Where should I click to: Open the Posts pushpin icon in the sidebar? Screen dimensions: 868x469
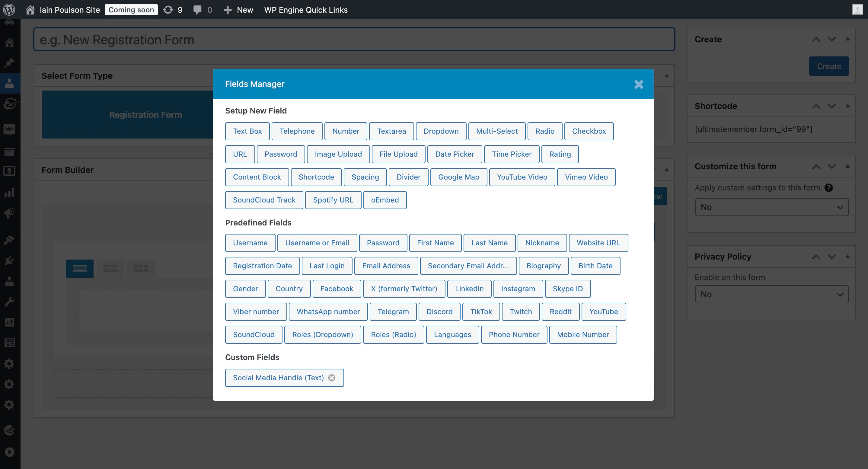click(9, 63)
